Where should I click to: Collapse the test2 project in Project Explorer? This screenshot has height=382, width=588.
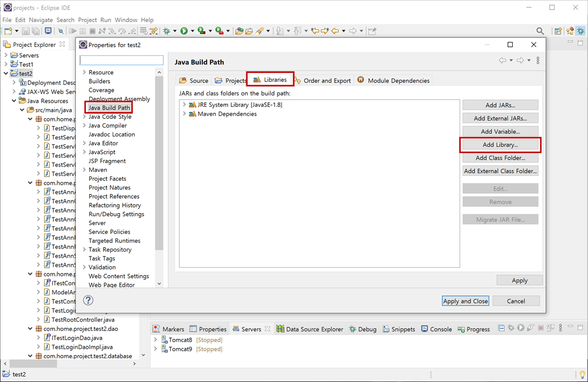[6, 73]
